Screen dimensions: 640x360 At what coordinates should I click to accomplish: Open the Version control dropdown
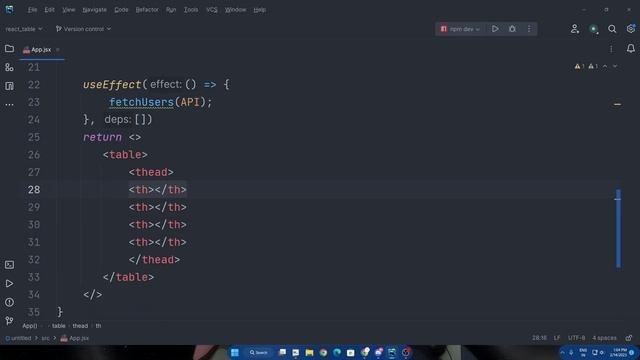(x=83, y=29)
